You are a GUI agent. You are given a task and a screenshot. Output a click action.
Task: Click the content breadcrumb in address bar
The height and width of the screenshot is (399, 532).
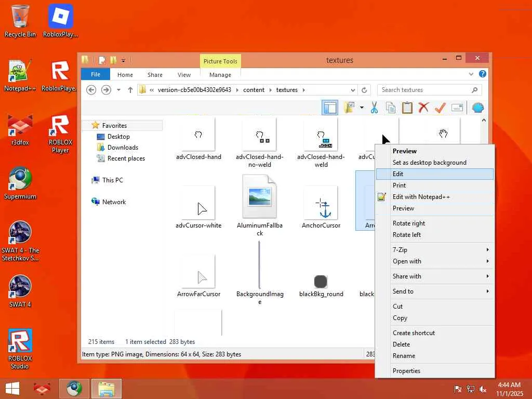click(x=254, y=90)
